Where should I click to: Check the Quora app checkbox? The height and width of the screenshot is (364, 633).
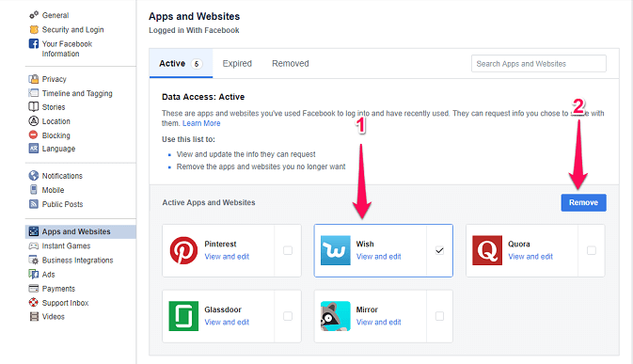pyautogui.click(x=592, y=250)
